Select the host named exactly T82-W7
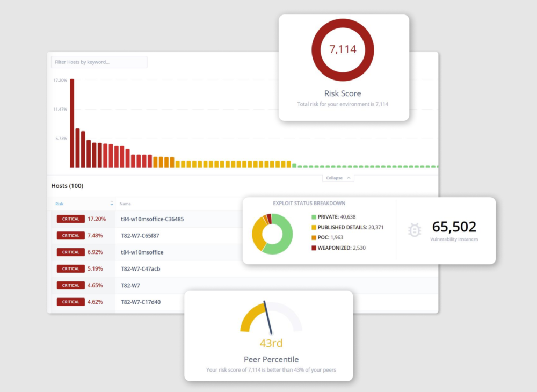This screenshot has width=537, height=392. tap(130, 285)
